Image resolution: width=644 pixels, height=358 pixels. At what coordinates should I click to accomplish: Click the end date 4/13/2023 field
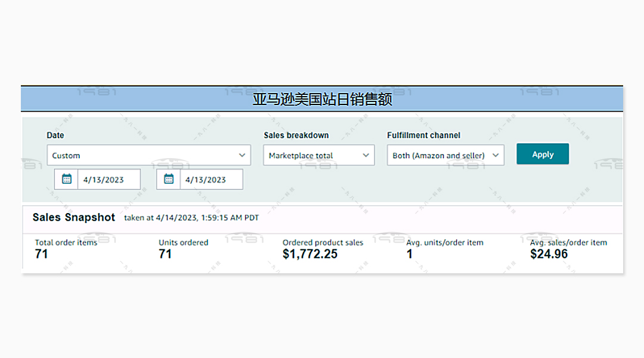(210, 180)
